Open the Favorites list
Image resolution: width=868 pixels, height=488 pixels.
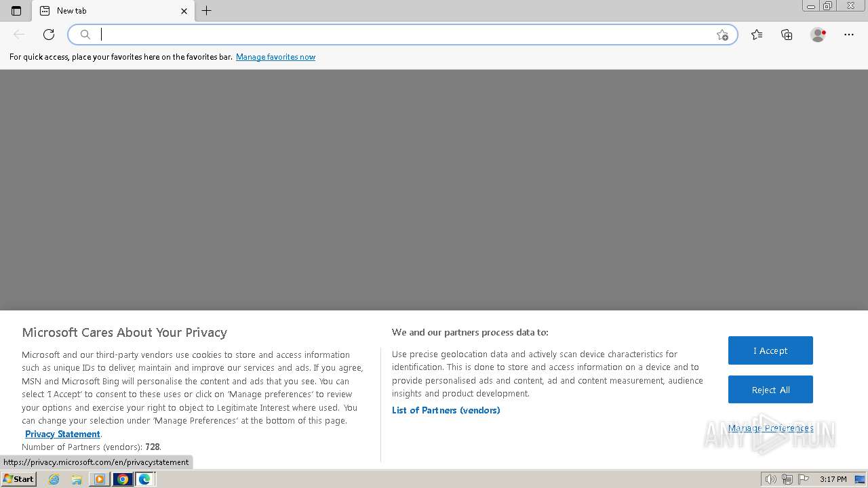757,35
